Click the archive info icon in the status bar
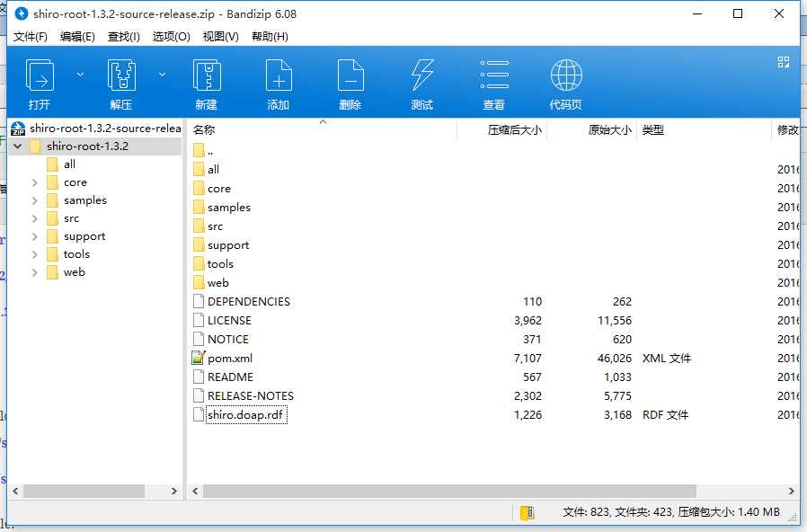 point(527,512)
